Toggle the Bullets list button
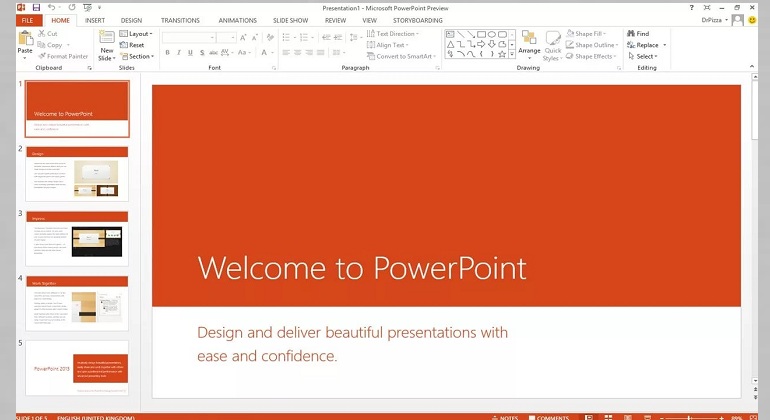The height and width of the screenshot is (420, 770). click(286, 37)
